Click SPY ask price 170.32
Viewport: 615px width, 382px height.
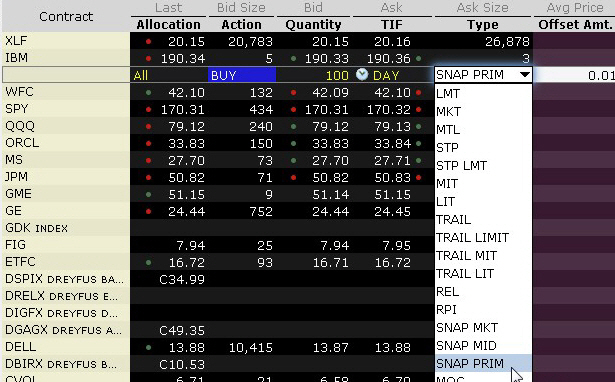point(388,110)
